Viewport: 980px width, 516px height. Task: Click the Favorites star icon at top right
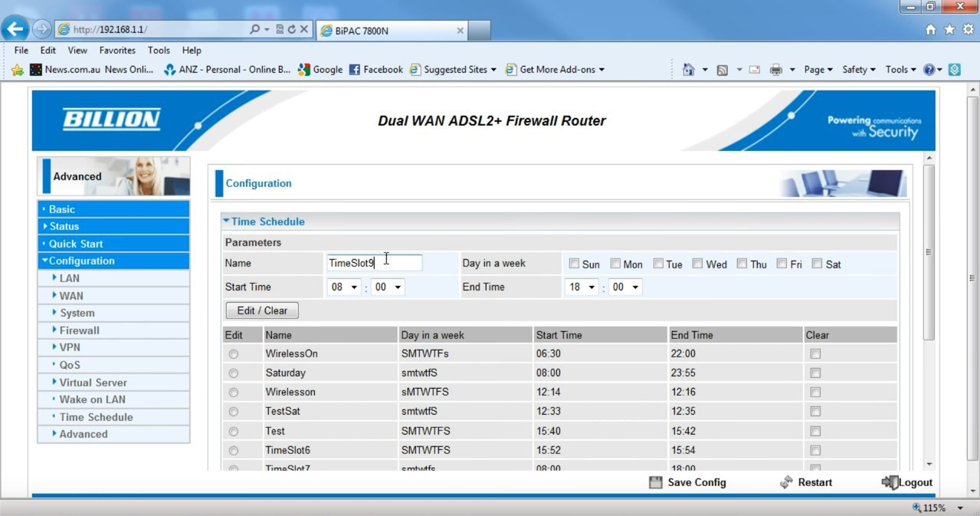[949, 30]
